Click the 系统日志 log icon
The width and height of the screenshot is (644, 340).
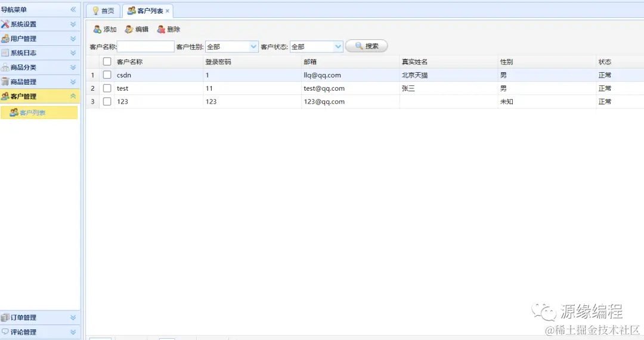[5, 53]
